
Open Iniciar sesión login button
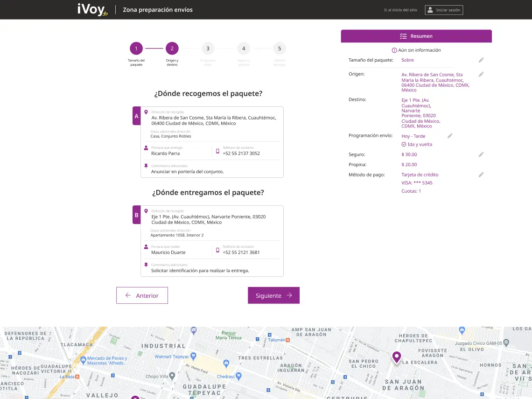click(444, 10)
